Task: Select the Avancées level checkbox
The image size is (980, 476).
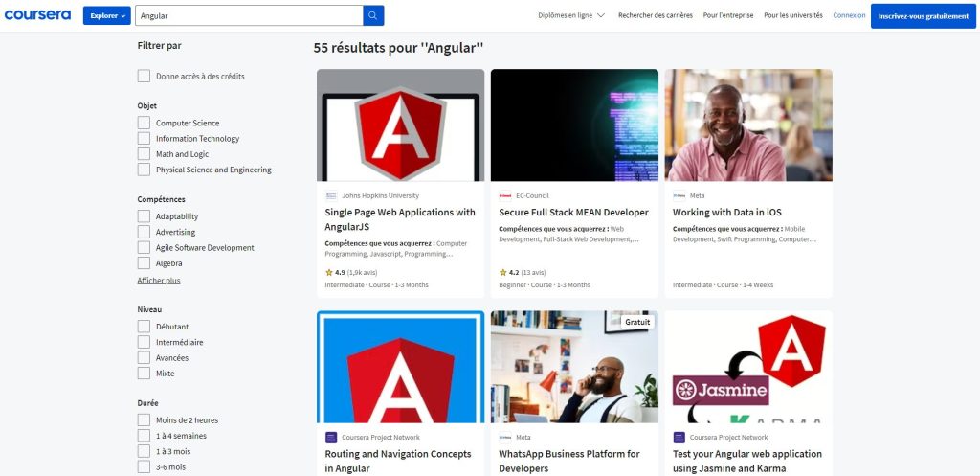Action: [x=144, y=358]
